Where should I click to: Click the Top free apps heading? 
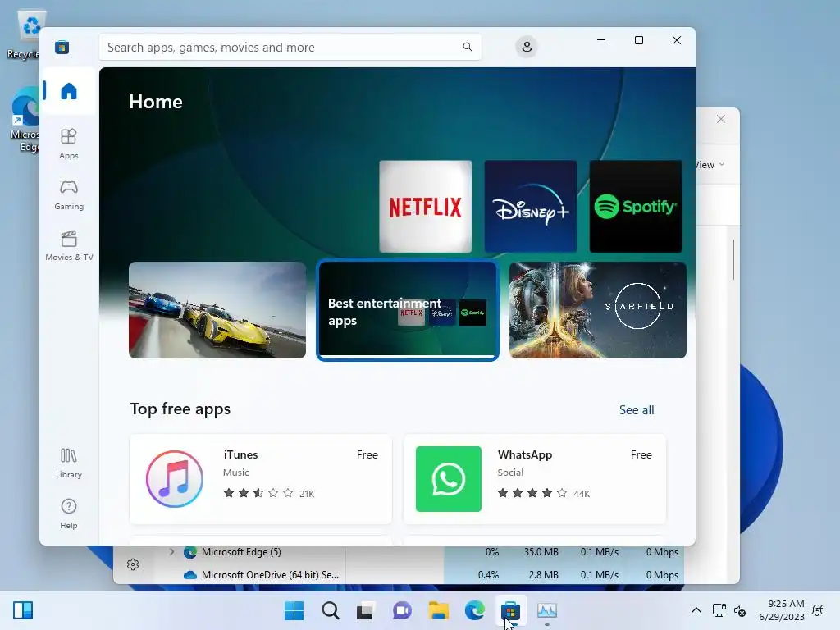tap(180, 409)
